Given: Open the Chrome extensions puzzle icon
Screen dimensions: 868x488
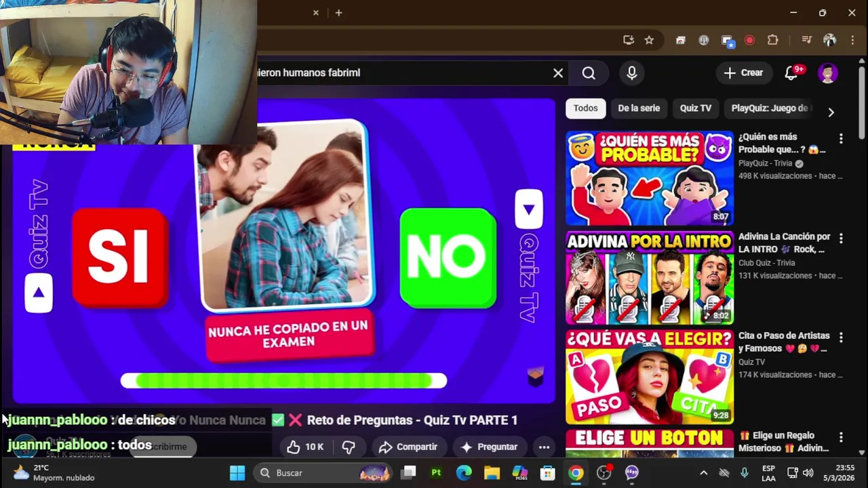Looking at the screenshot, I should pos(772,40).
